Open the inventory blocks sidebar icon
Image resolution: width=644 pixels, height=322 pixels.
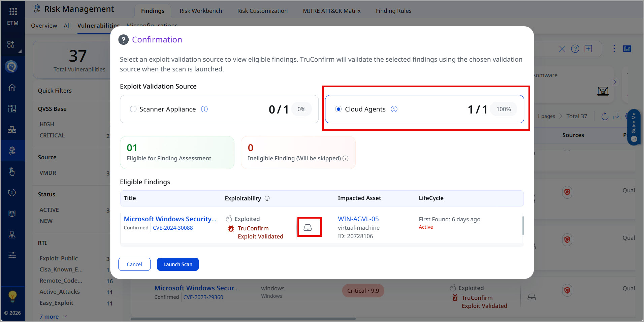[x=12, y=129]
